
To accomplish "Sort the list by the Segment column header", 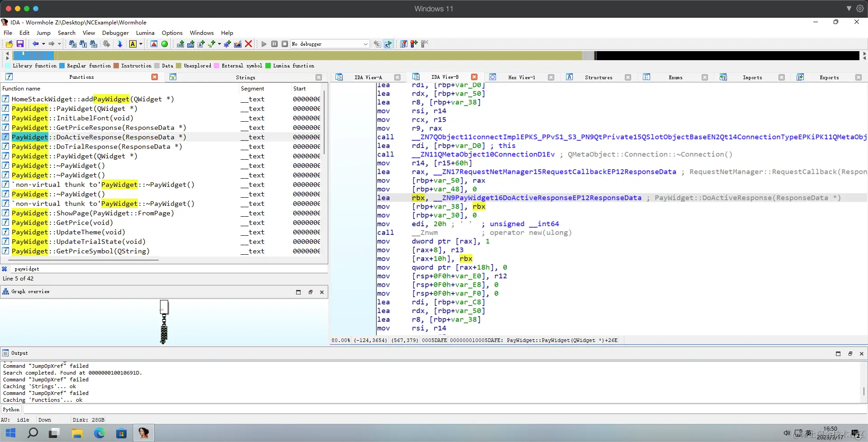I will (x=252, y=89).
